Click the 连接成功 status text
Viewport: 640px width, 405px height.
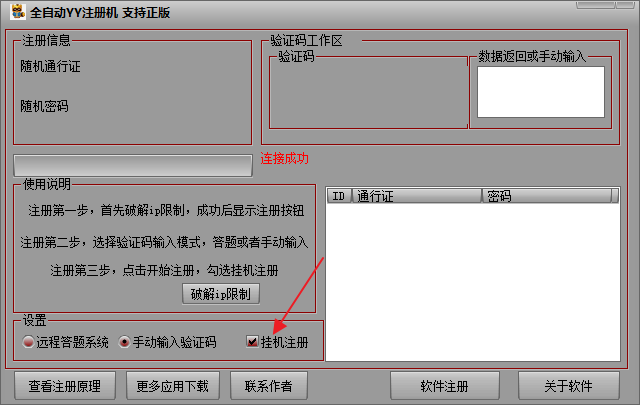pos(284,158)
